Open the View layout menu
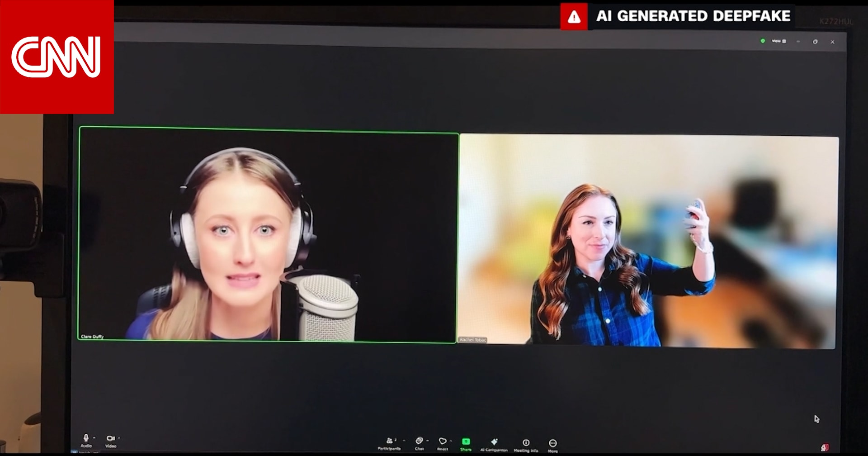 pyautogui.click(x=778, y=41)
